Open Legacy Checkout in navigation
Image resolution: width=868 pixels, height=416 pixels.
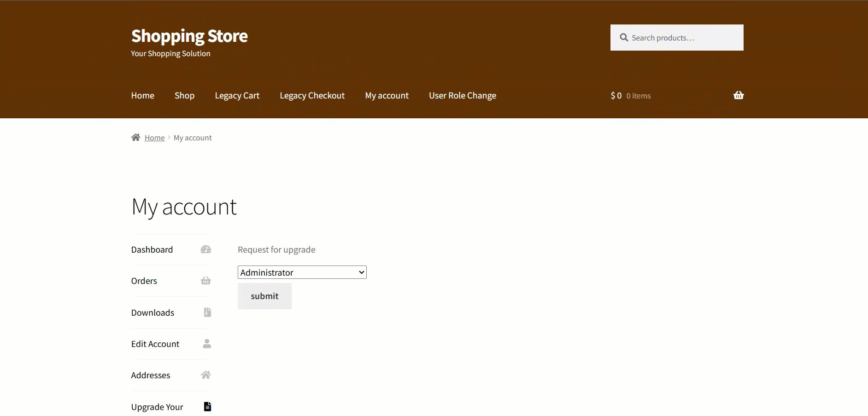[312, 96]
